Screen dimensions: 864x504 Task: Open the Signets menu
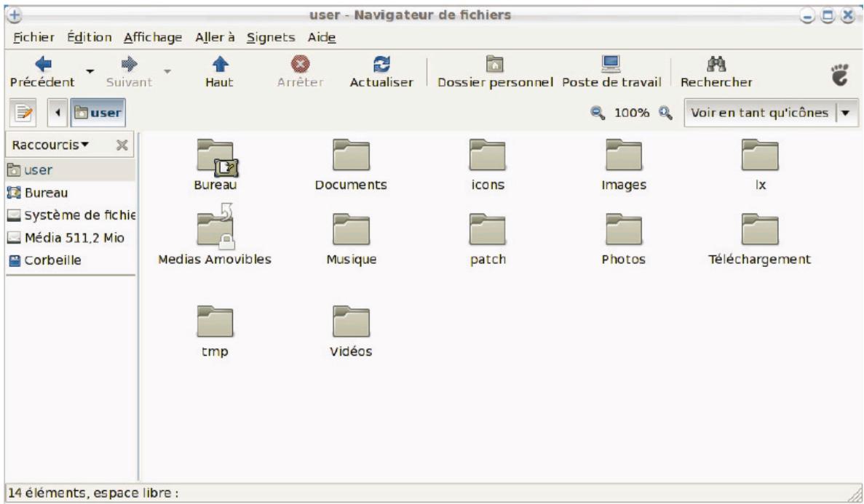click(x=271, y=38)
